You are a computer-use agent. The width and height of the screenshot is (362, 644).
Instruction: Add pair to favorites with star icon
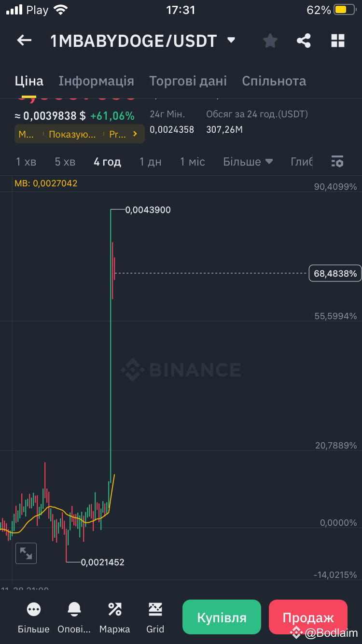click(270, 41)
